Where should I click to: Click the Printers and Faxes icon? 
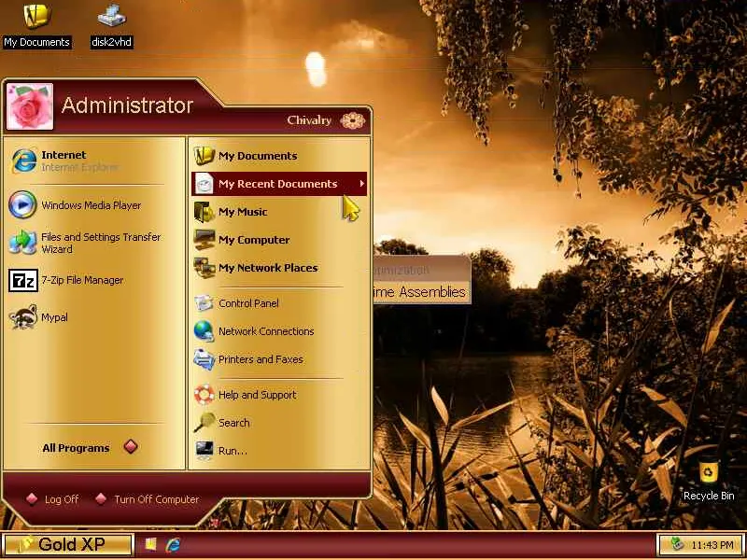204,359
